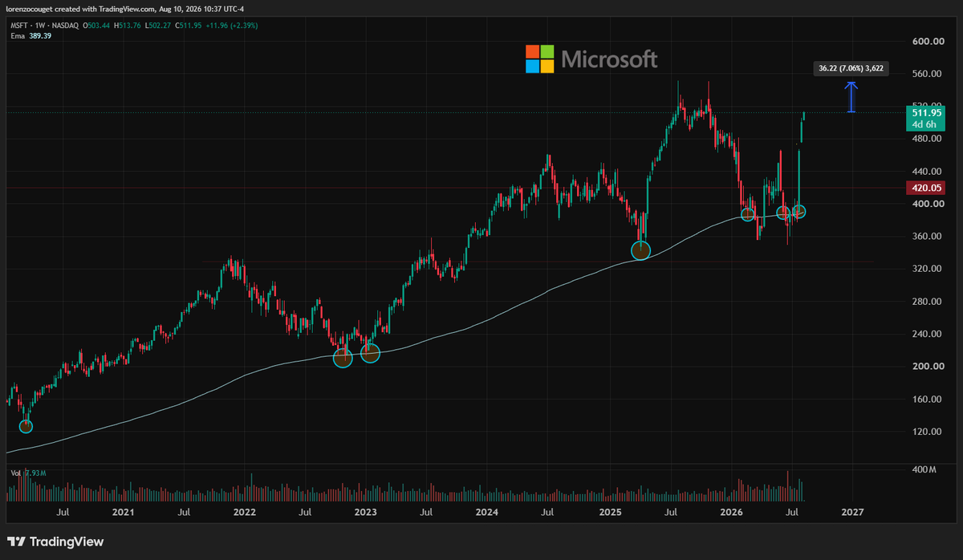Image resolution: width=963 pixels, height=560 pixels.
Task: Click the 360.00 price axis label
Action: tap(928, 237)
